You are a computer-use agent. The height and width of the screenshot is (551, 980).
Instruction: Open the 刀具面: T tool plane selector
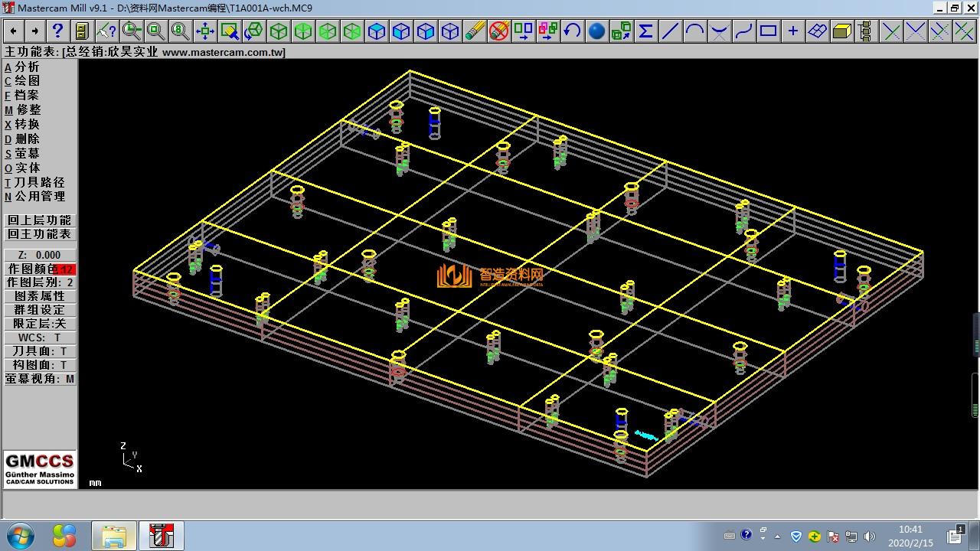40,351
